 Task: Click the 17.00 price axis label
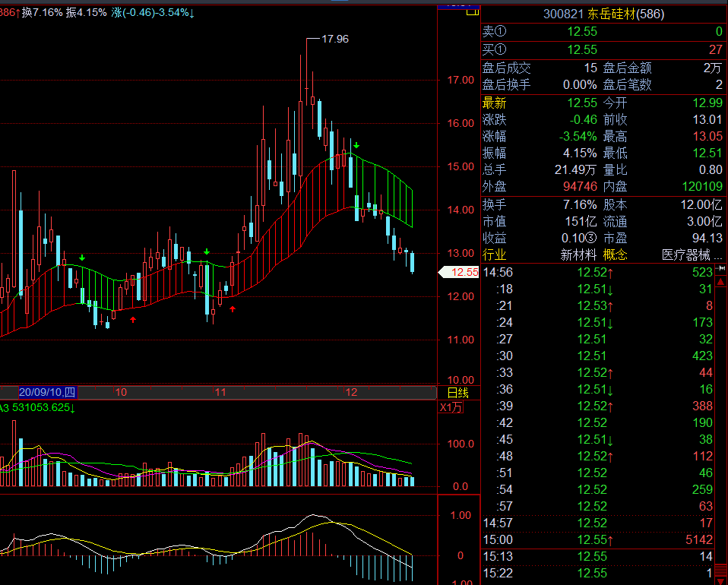pyautogui.click(x=461, y=80)
